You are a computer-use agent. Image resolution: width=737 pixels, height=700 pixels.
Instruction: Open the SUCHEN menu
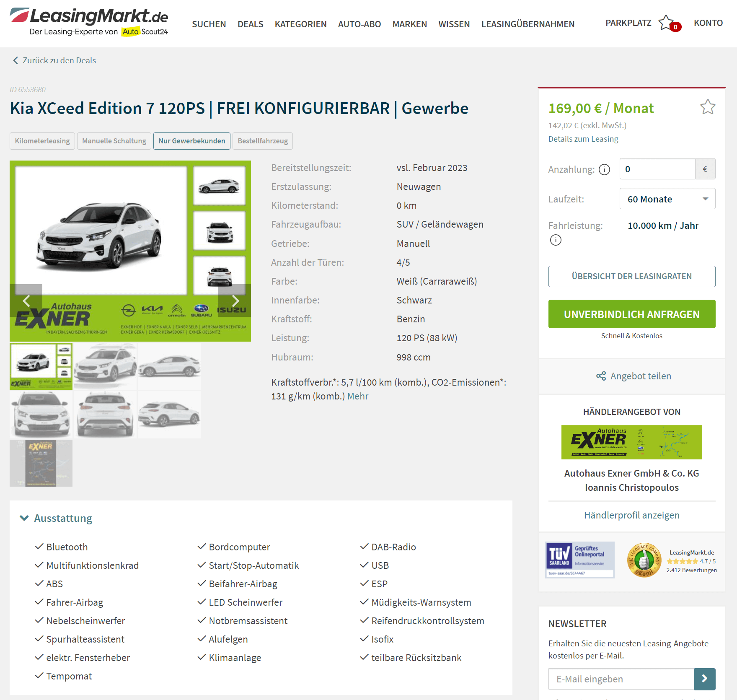[x=209, y=24]
